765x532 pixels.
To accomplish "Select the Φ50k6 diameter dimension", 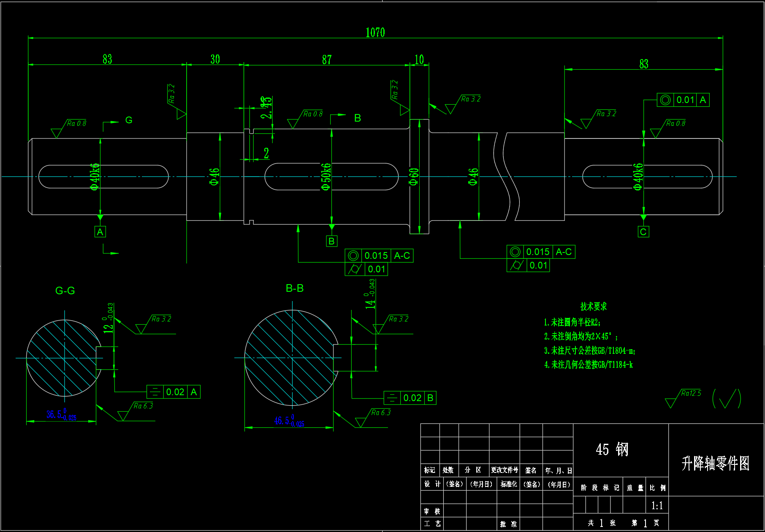I will [326, 176].
